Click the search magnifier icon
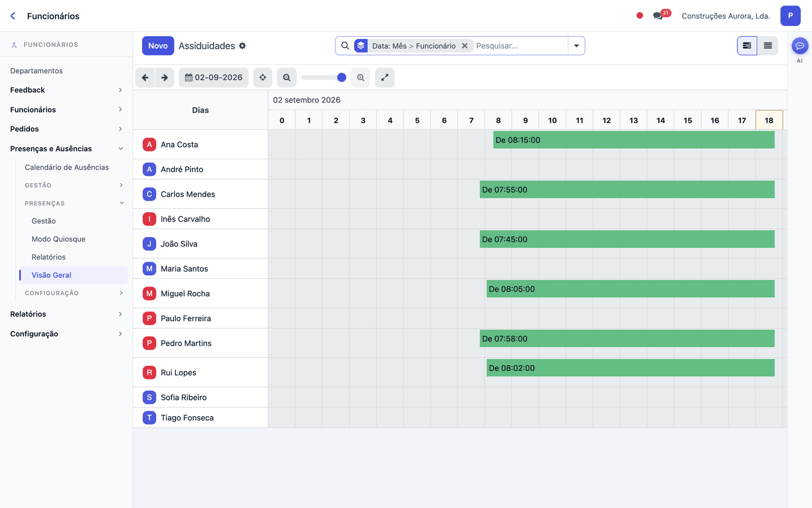 coord(345,46)
